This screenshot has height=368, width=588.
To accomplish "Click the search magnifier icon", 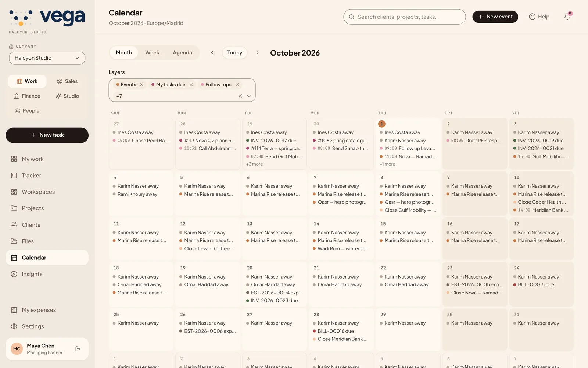I will 352,17.
